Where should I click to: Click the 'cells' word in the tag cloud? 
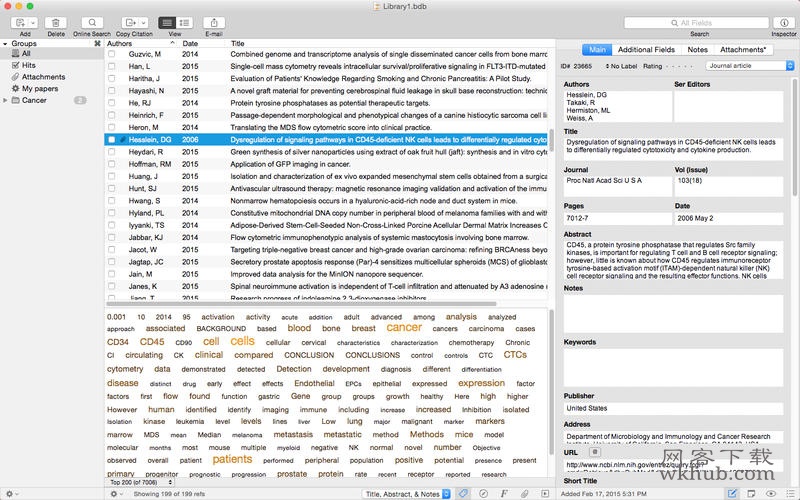[242, 341]
